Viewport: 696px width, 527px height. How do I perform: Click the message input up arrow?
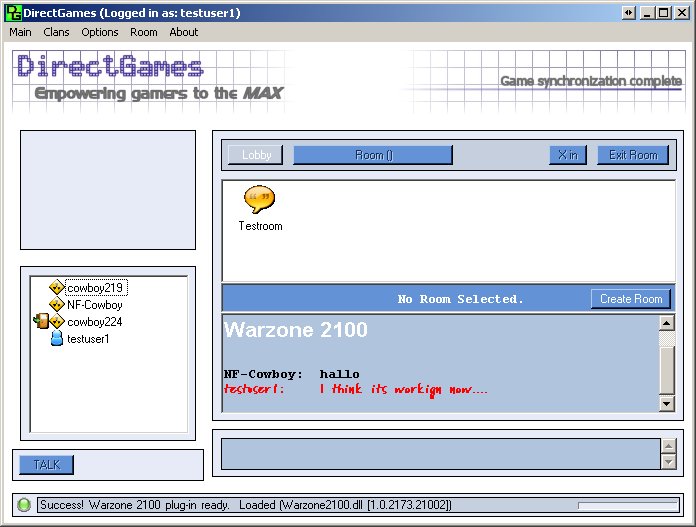coord(668,446)
